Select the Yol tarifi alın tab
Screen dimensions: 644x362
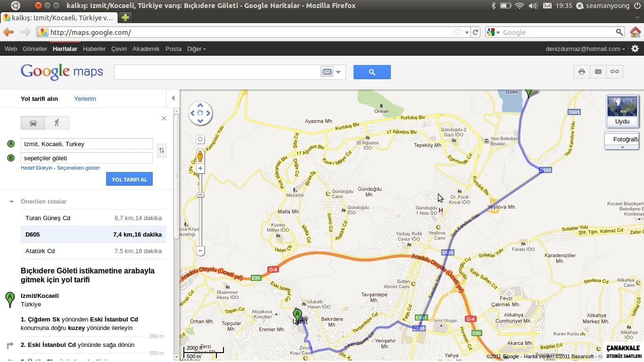tap(39, 99)
